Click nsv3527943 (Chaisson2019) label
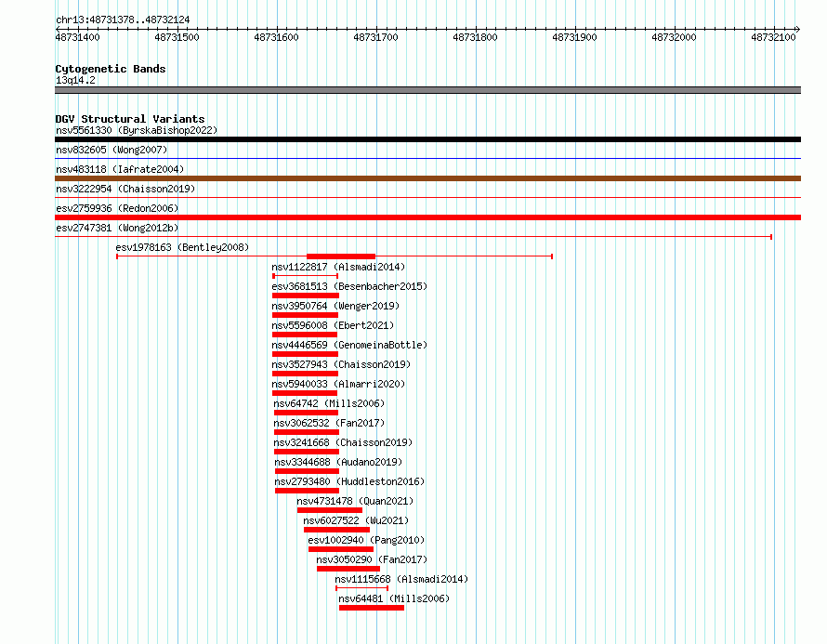827x644 pixels. coord(341,364)
